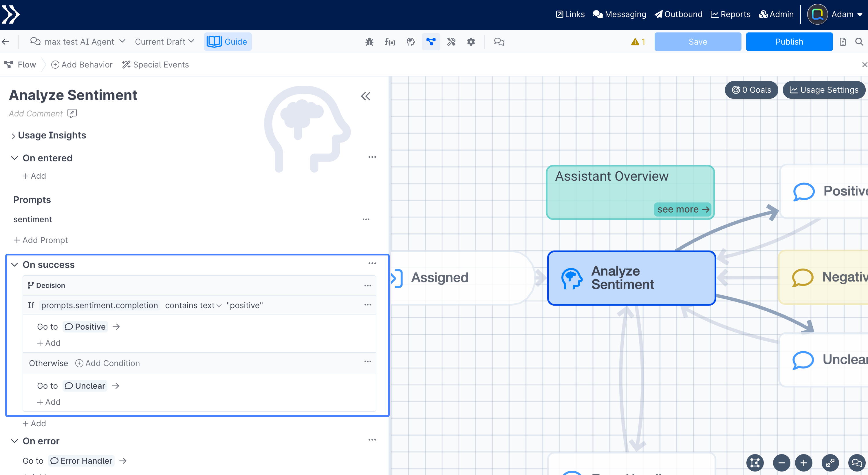The height and width of the screenshot is (475, 868).
Task: Select the flow diagram toolbar icon
Action: tap(431, 42)
